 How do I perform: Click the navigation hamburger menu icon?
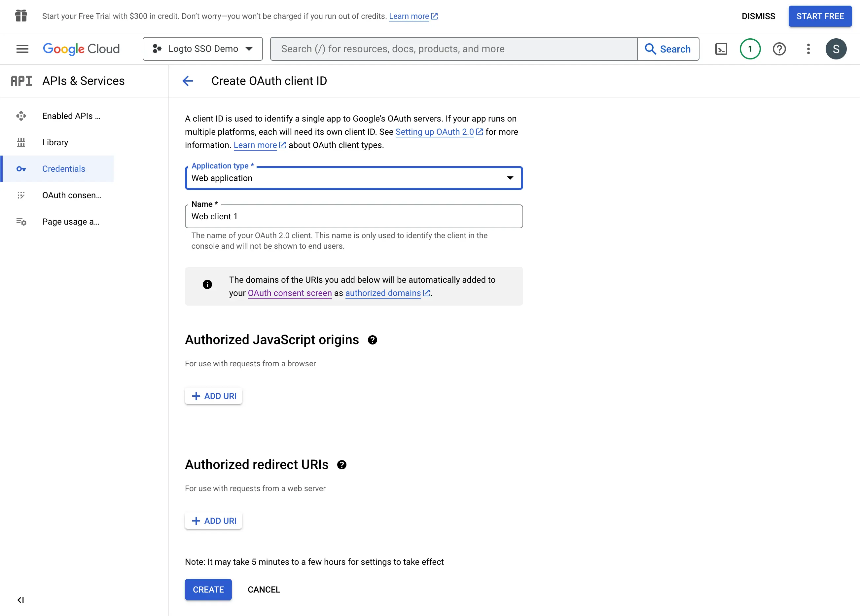21,49
